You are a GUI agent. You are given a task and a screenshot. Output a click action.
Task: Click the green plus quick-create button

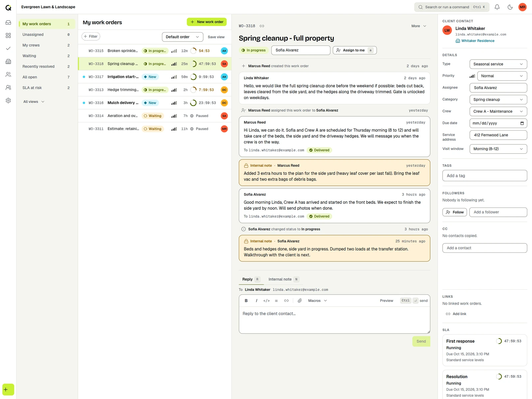[8, 390]
